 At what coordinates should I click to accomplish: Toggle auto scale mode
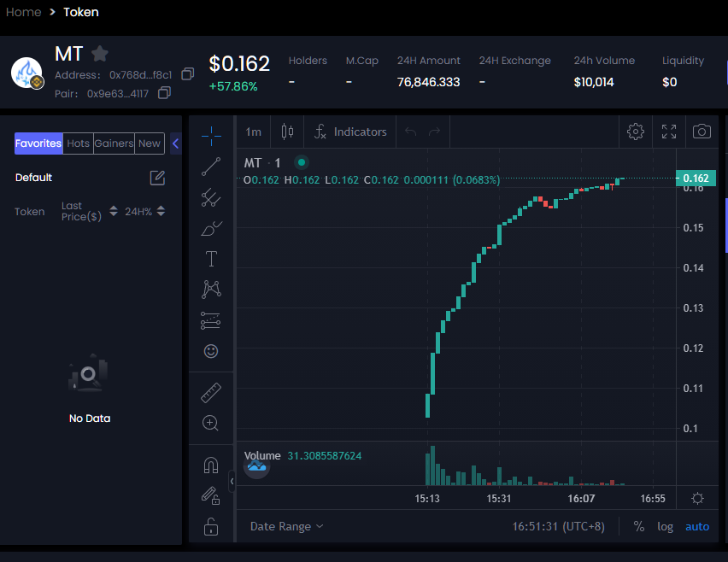pyautogui.click(x=697, y=526)
